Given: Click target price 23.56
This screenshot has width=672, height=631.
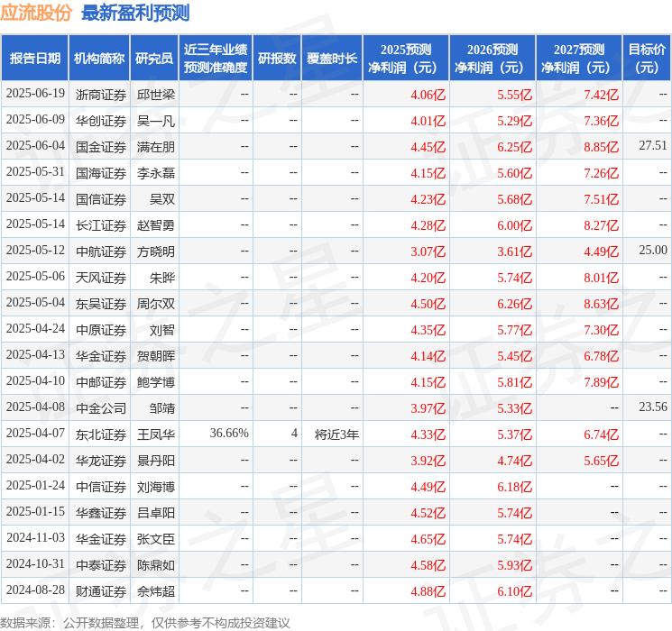Looking at the screenshot, I should tap(653, 407).
